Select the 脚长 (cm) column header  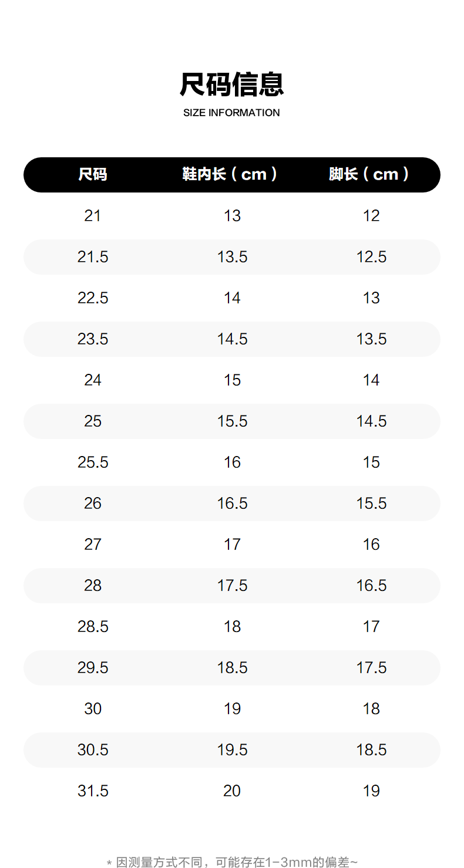pyautogui.click(x=369, y=174)
